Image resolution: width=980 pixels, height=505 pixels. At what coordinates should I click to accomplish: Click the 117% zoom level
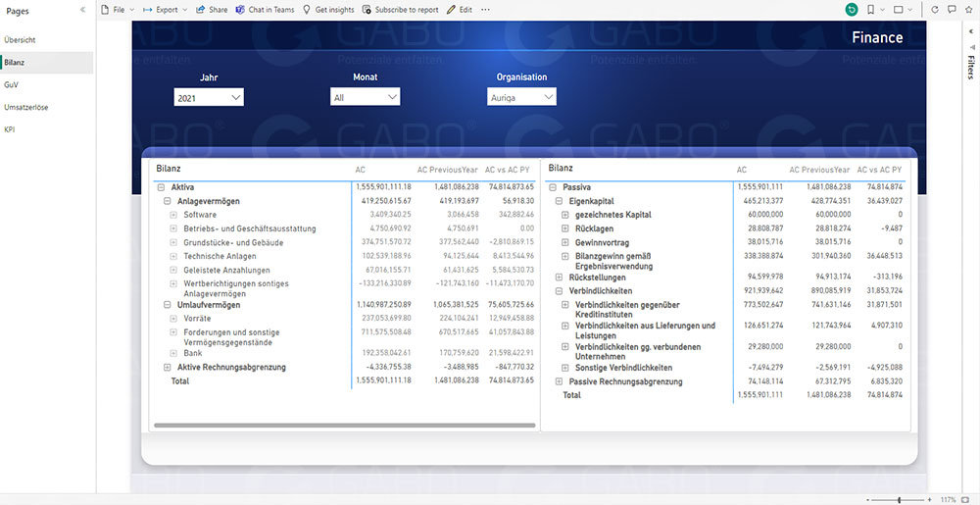pos(948,500)
